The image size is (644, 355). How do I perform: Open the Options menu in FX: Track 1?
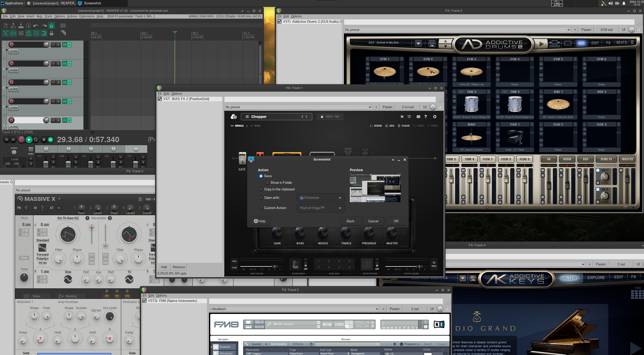[177, 94]
